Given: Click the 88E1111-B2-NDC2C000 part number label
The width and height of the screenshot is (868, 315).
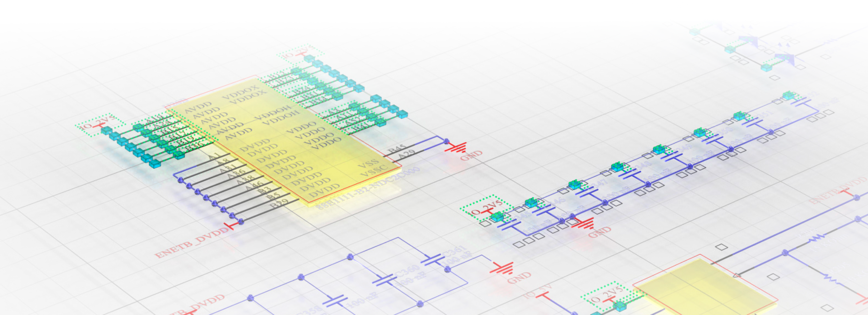Looking at the screenshot, I should [x=368, y=188].
